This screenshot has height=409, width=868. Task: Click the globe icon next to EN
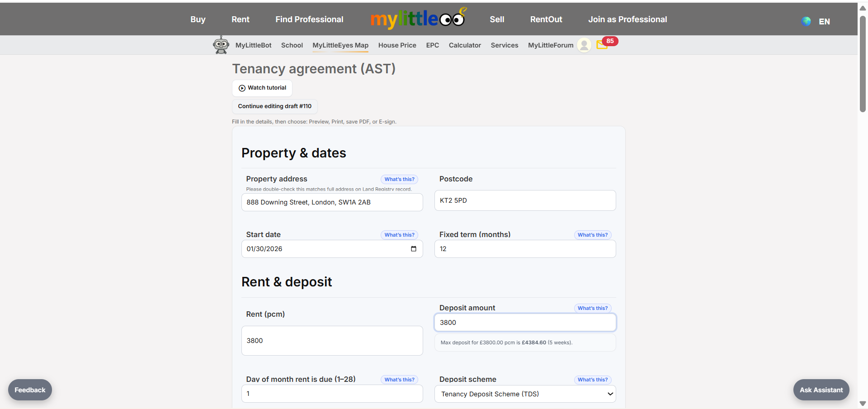click(x=806, y=21)
